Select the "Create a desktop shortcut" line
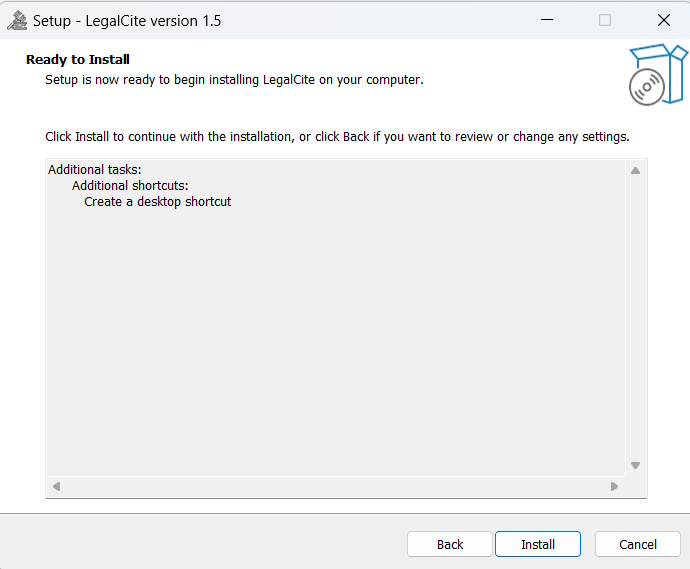Screen dimensions: 690x569 pyautogui.click(x=158, y=202)
